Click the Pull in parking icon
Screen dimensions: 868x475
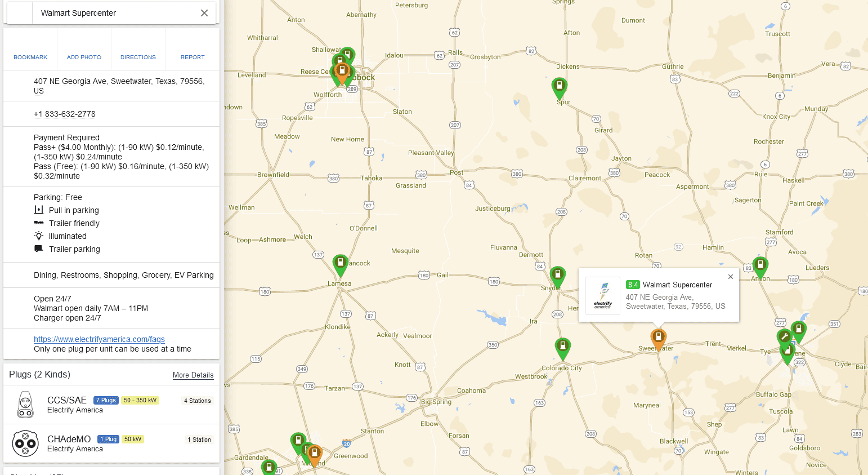pos(39,210)
